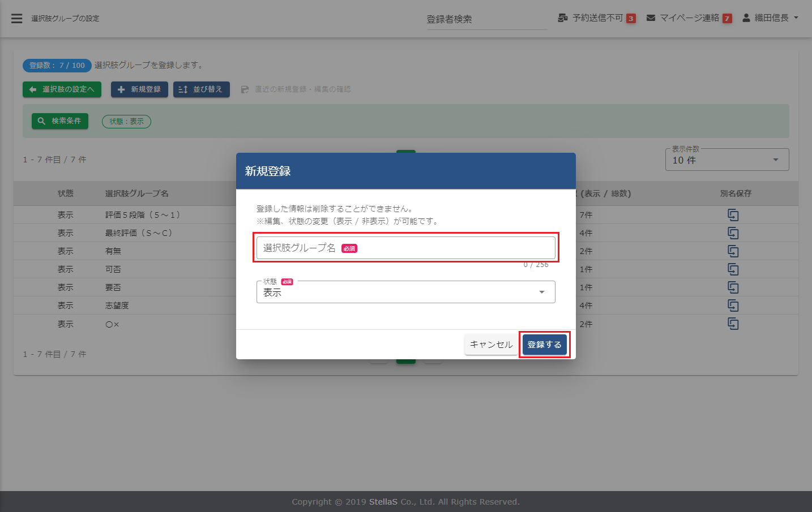812x512 pixels.
Task: Click the 登録する button
Action: pyautogui.click(x=544, y=345)
